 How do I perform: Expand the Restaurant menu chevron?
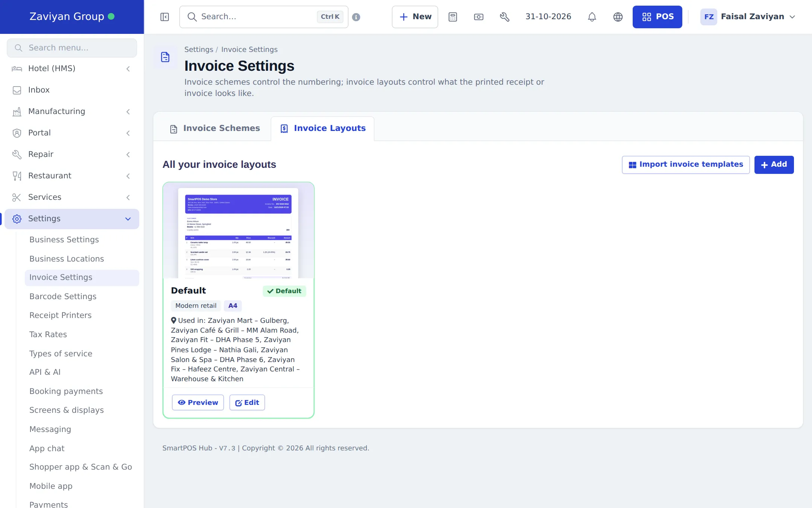(128, 176)
